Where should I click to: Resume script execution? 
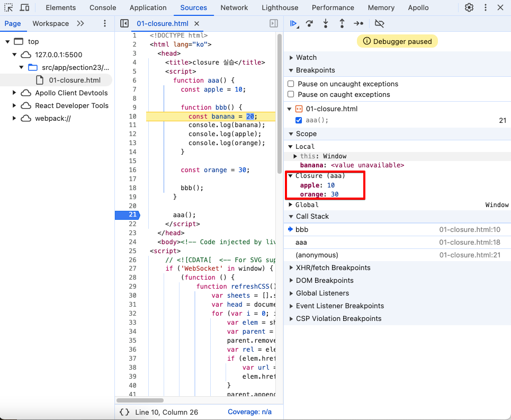point(294,23)
